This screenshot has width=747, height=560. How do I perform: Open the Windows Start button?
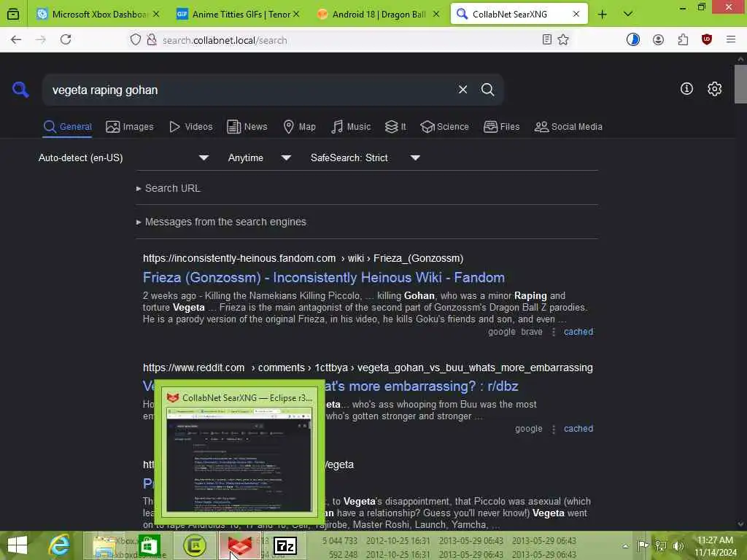click(x=18, y=545)
